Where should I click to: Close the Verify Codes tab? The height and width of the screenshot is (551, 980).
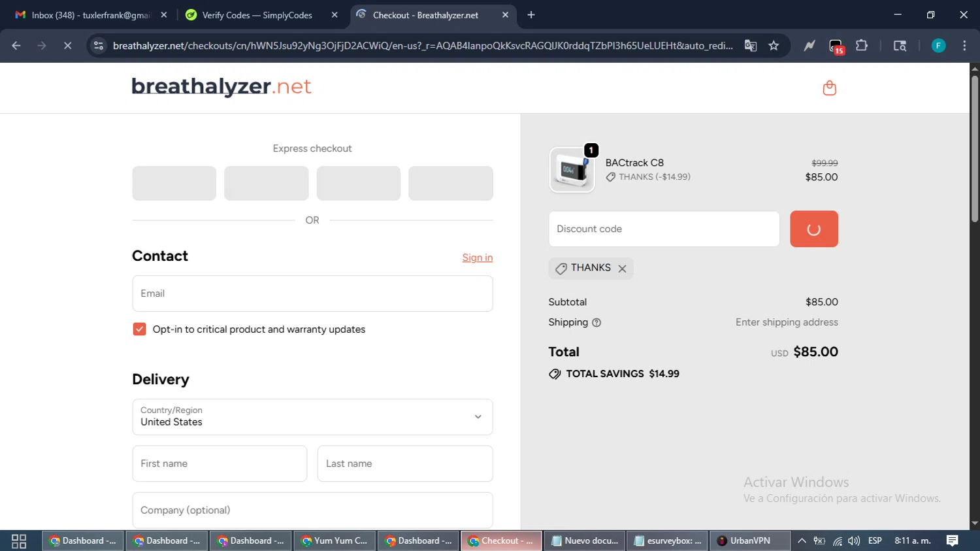click(x=335, y=15)
